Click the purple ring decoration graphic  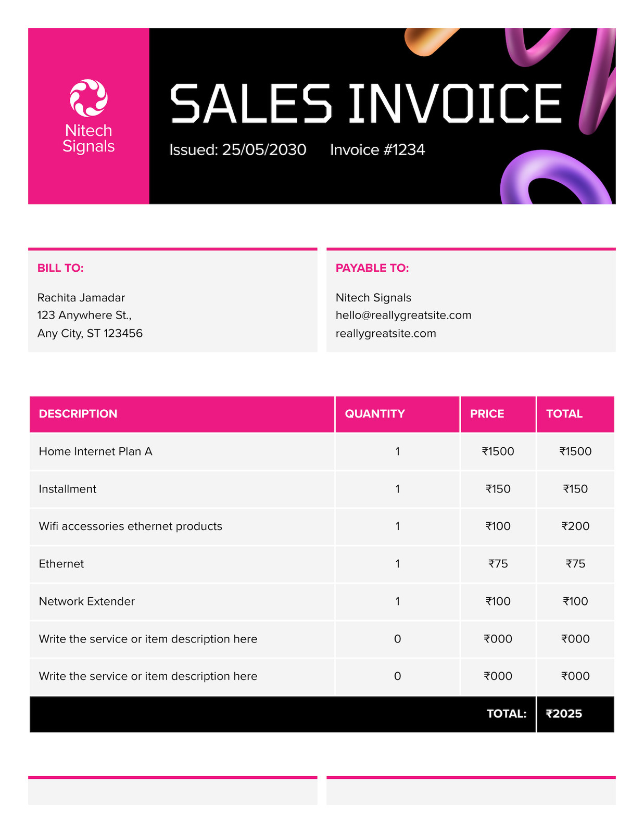point(555,178)
